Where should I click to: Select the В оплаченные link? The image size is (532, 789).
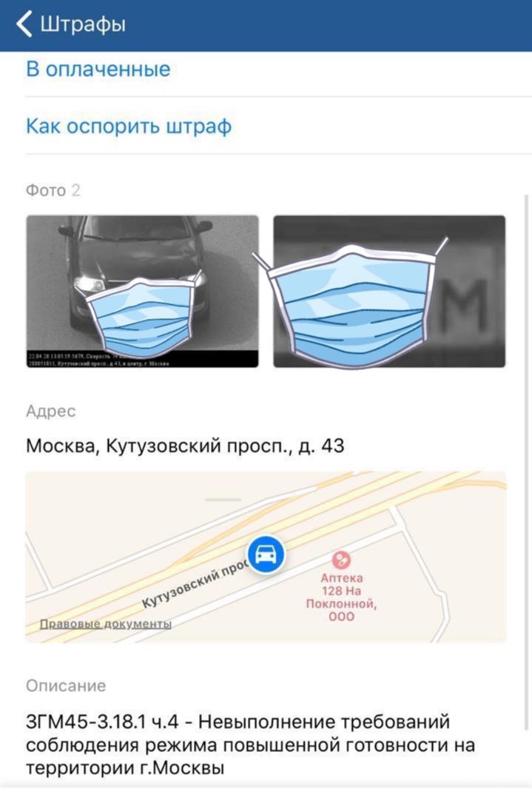pos(98,69)
